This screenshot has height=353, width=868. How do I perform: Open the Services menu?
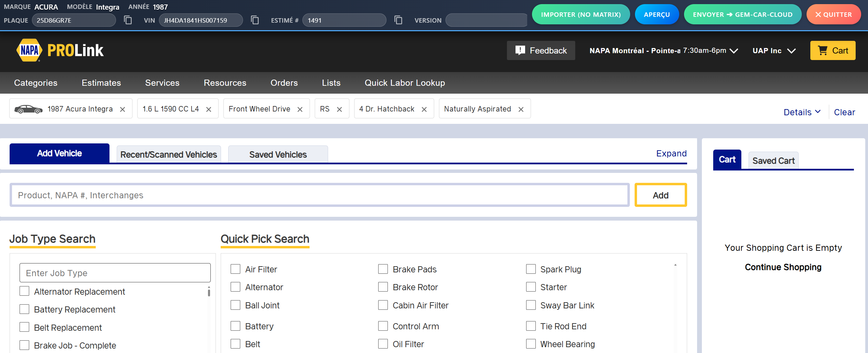point(162,83)
